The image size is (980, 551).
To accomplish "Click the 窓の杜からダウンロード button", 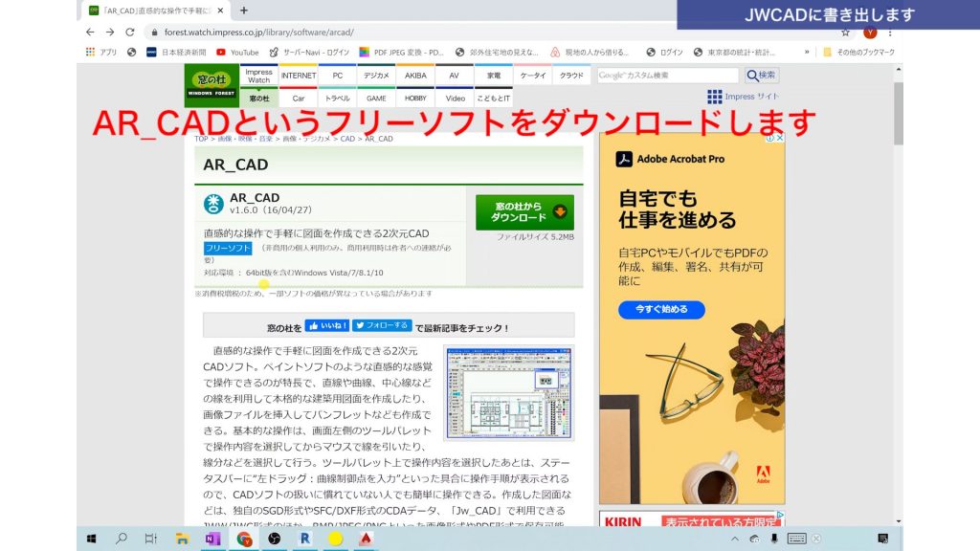I will point(524,212).
